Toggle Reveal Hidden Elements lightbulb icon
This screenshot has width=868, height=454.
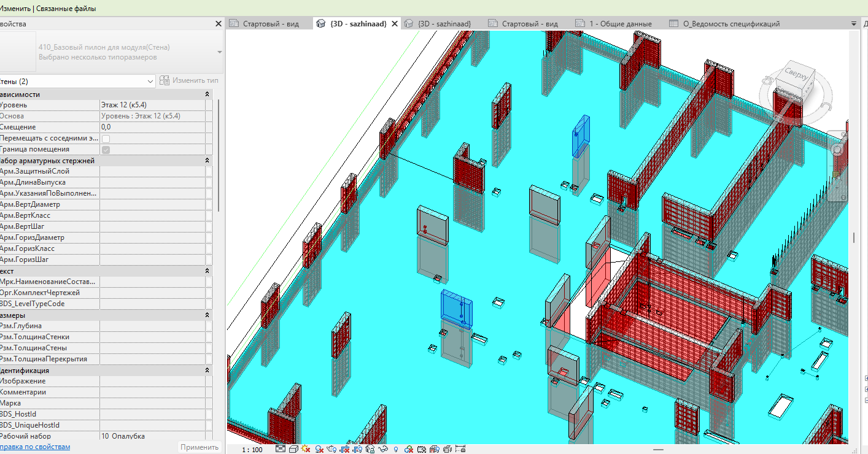(x=396, y=449)
